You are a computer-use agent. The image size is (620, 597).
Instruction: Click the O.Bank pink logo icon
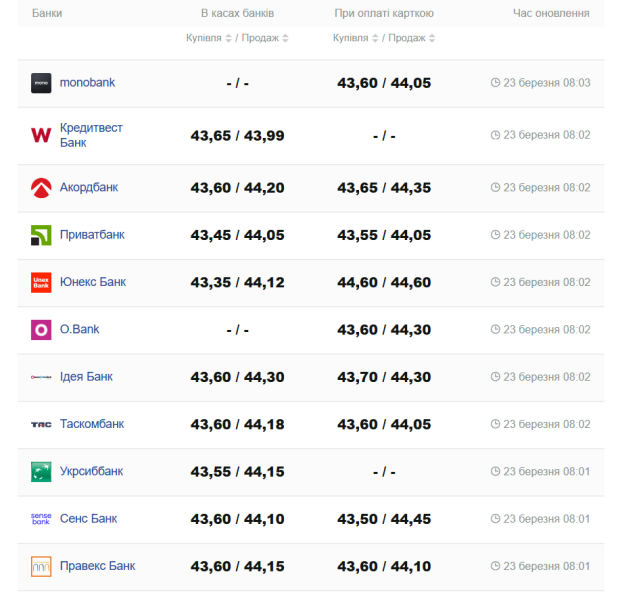[x=41, y=329]
